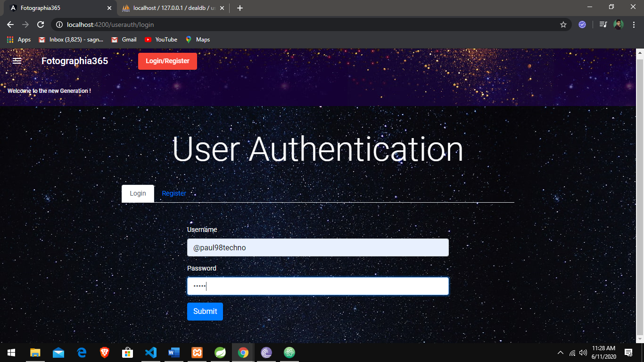Click the Chrome icon in the taskbar
Image resolution: width=644 pixels, height=362 pixels.
[x=243, y=353]
